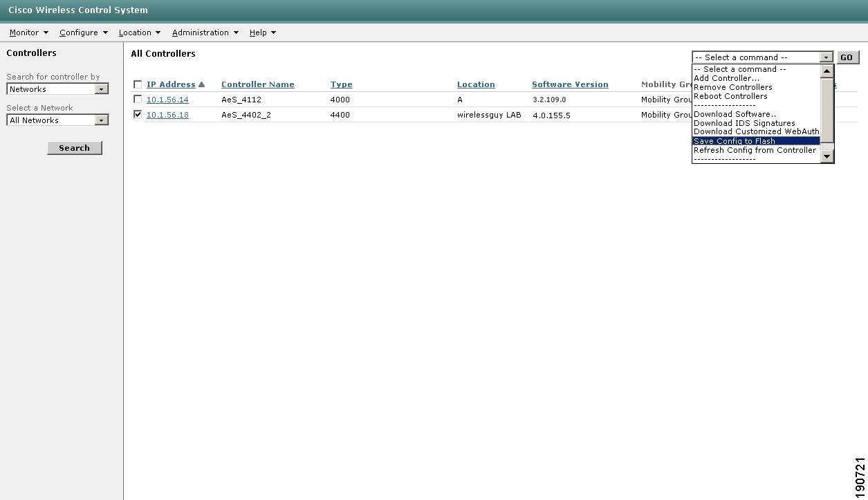The width and height of the screenshot is (868, 500).
Task: Open 'Search for controller by' Networks dropdown
Action: tap(57, 89)
